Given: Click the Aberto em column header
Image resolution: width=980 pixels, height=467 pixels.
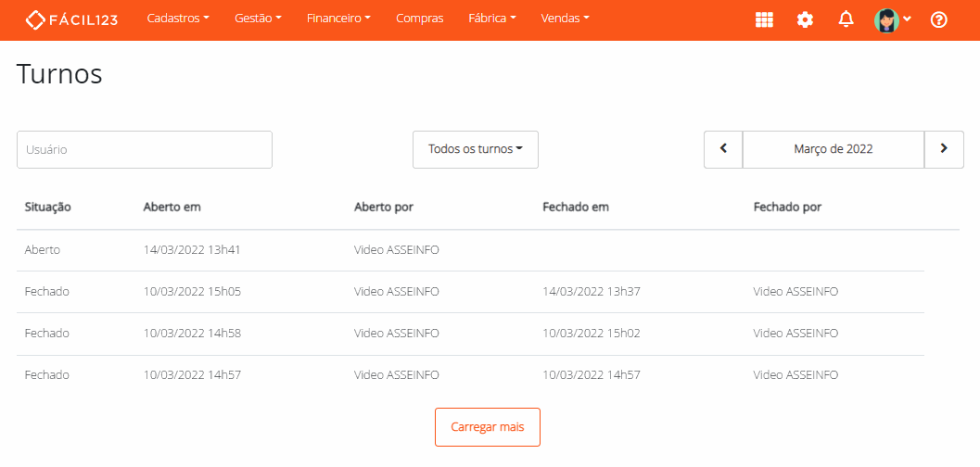Looking at the screenshot, I should (172, 208).
